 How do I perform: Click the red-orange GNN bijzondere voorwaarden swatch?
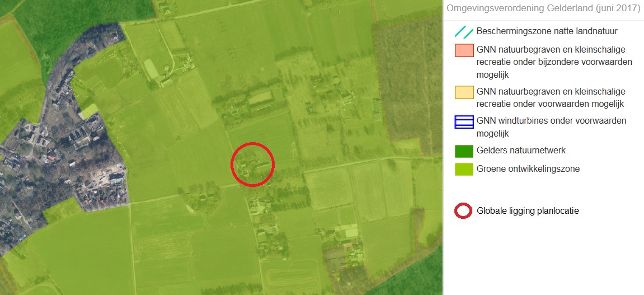click(464, 50)
